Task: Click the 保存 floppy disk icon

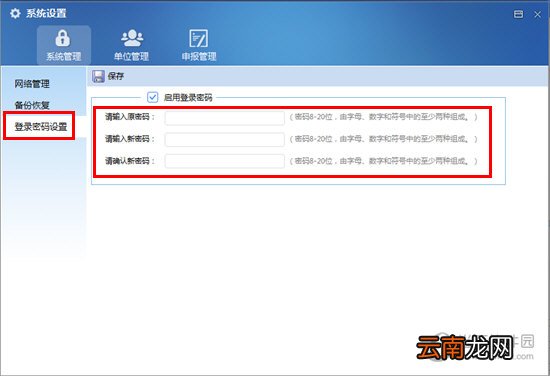Action: click(98, 76)
